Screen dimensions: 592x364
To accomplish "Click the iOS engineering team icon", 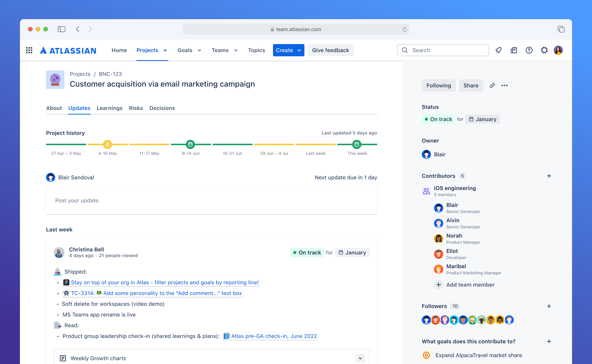I will coord(426,191).
